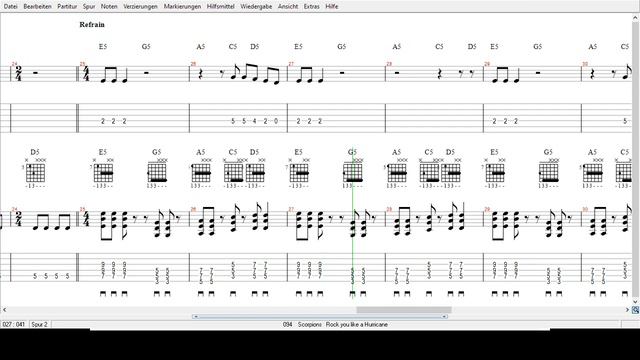Click the E5 chord diagram in measure 27
The width and height of the screenshot is (640, 360).
[x=299, y=172]
